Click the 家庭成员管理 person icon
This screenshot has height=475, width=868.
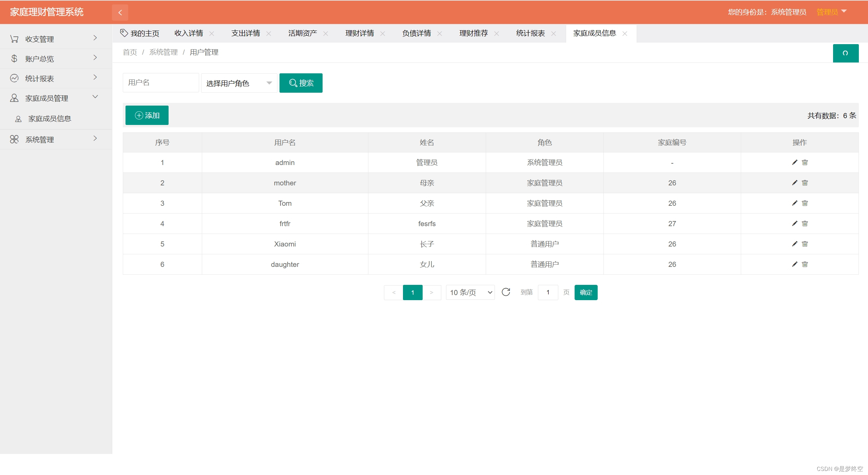click(14, 98)
